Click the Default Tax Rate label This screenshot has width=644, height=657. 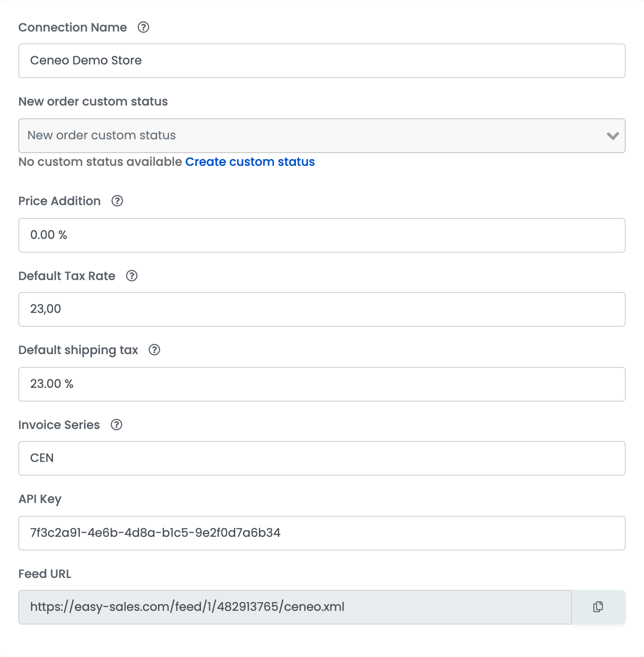pyautogui.click(x=67, y=276)
